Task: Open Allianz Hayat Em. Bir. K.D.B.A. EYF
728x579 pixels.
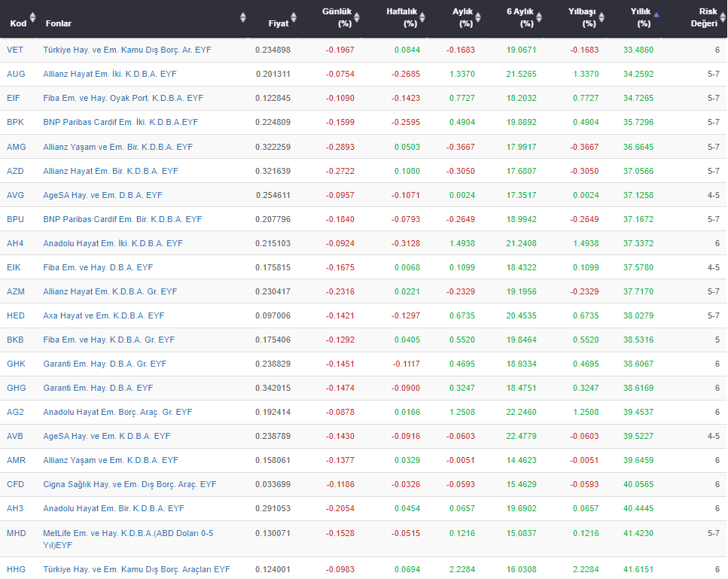Action: tap(111, 172)
